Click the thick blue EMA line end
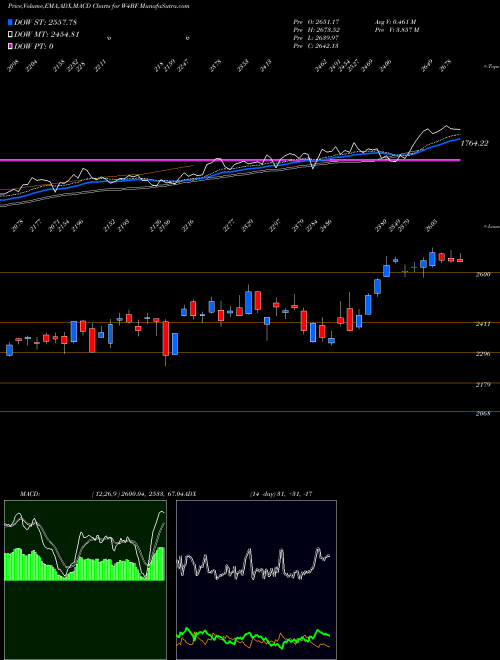Viewport: 500px width, 660px height. coord(458,138)
